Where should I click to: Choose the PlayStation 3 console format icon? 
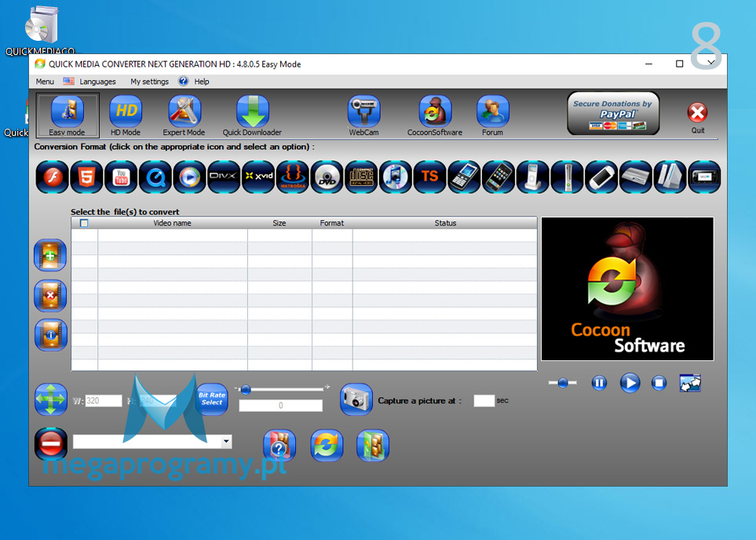[x=635, y=177]
